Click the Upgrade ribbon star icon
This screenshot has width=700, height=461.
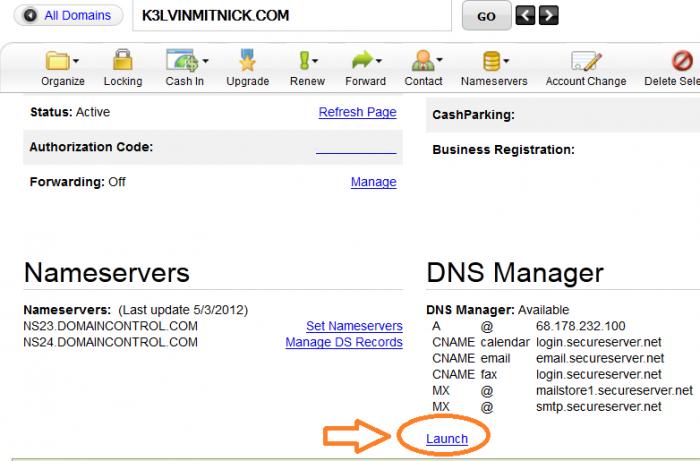(x=247, y=60)
